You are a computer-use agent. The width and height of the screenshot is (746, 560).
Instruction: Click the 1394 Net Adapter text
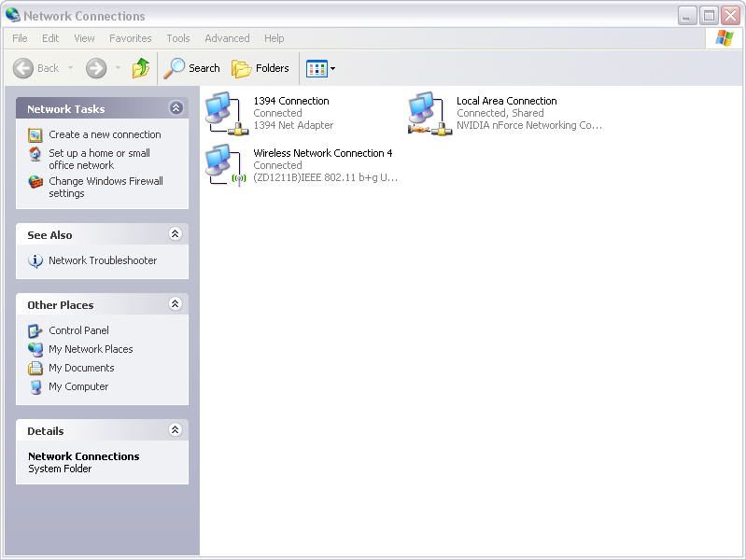(x=293, y=125)
